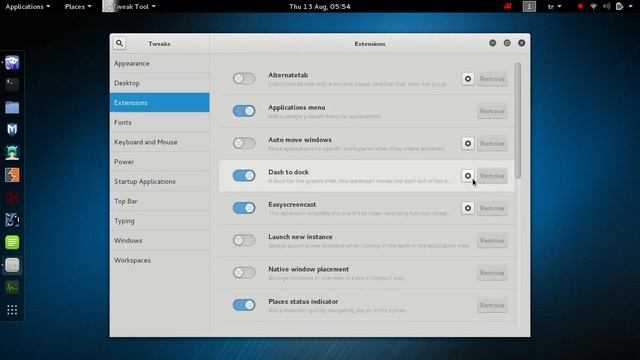Select the Fonts category
The height and width of the screenshot is (360, 640).
160,122
